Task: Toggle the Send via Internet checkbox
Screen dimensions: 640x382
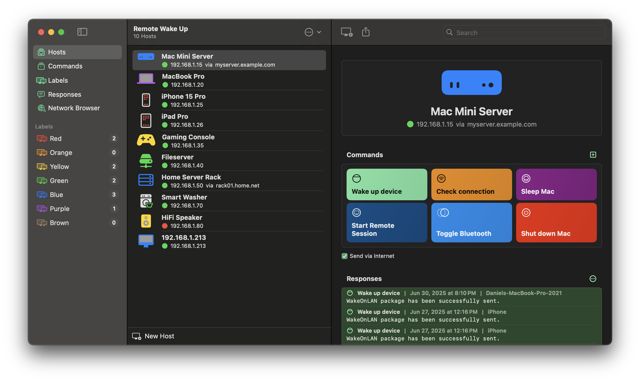Action: click(x=344, y=256)
